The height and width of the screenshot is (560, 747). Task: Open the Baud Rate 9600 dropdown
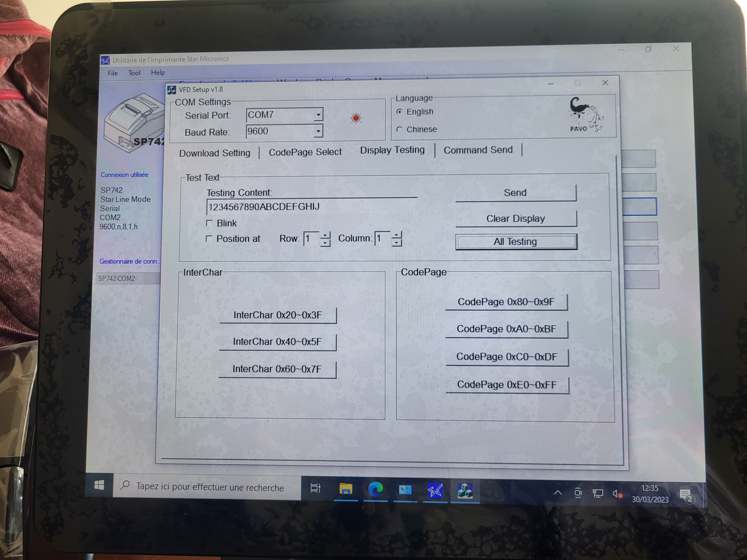(318, 131)
